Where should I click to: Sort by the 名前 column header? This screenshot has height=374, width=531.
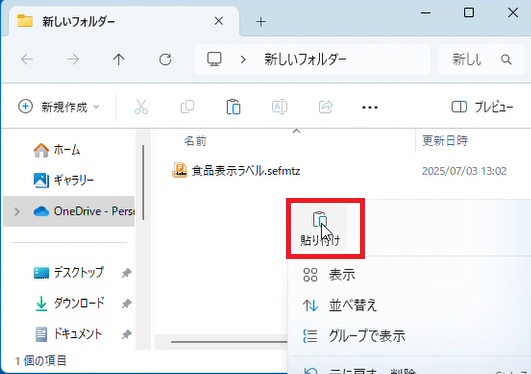pos(195,141)
